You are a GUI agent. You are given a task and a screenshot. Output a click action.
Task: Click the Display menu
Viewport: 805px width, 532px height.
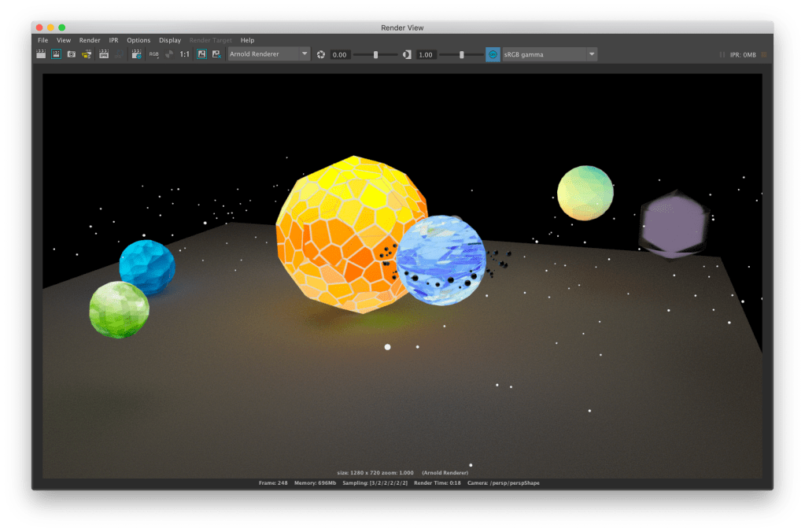coord(170,40)
